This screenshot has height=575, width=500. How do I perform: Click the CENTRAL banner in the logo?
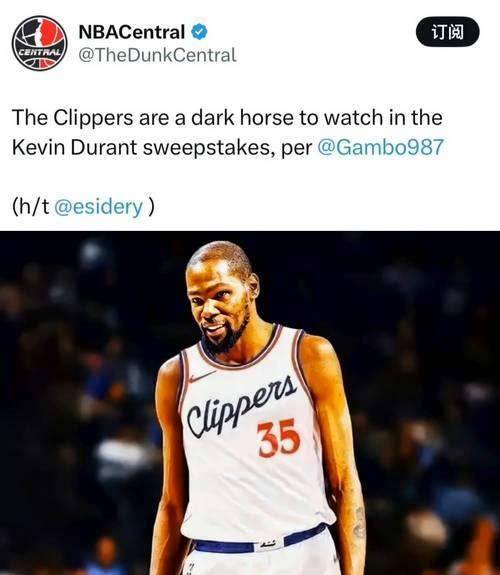(x=40, y=52)
